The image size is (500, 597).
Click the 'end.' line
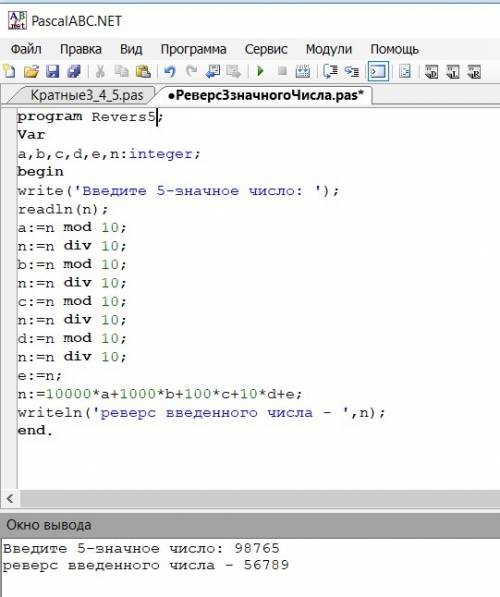tap(35, 431)
